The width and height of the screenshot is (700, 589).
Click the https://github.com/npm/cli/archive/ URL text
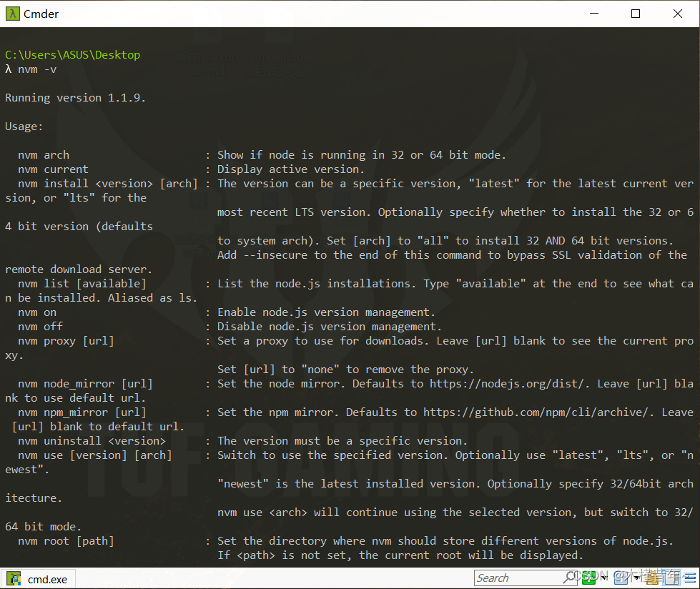[x=536, y=412]
